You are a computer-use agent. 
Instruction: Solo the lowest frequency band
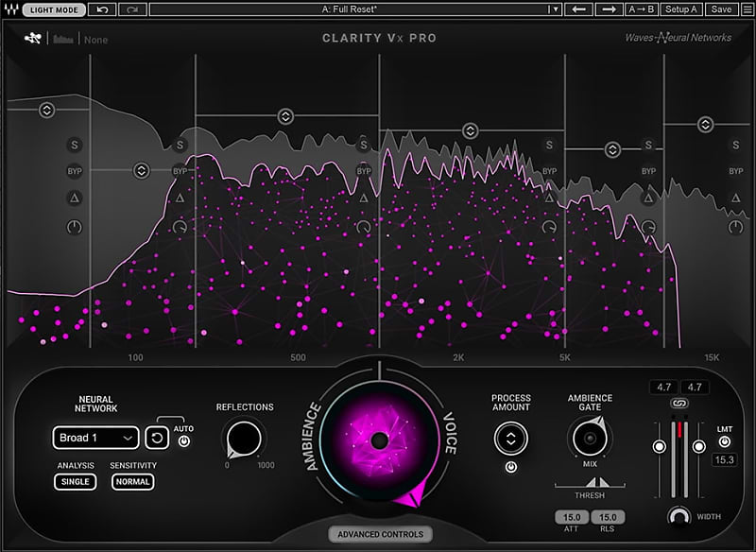pos(75,146)
